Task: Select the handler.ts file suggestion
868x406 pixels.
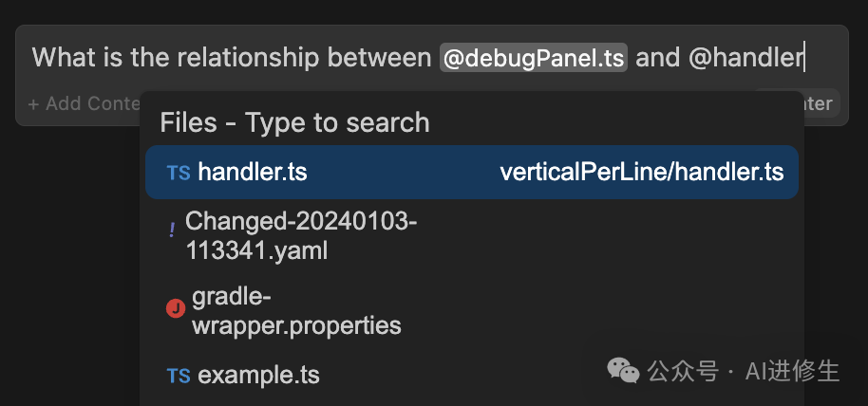Action: point(472,172)
